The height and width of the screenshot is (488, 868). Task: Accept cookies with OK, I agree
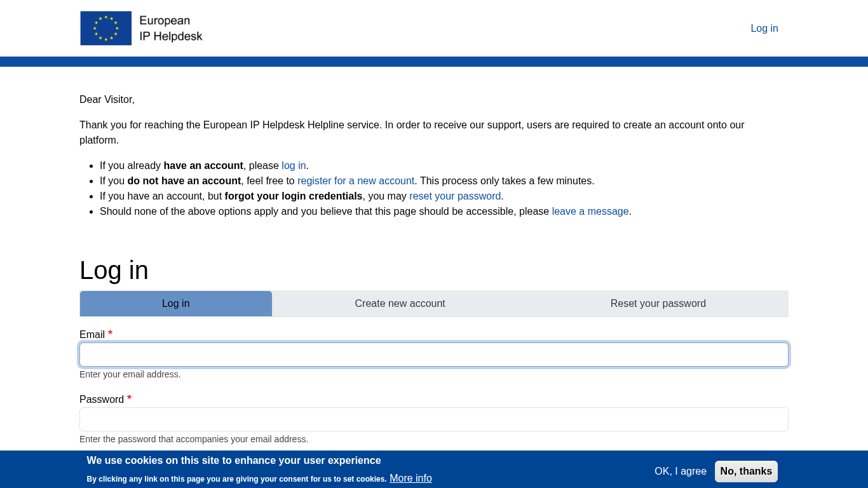(x=680, y=471)
